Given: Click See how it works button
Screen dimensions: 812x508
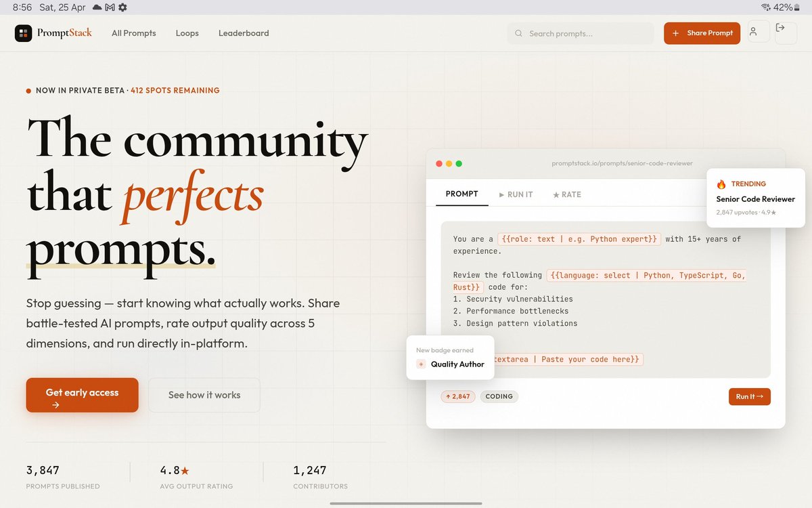Looking at the screenshot, I should pos(204,395).
